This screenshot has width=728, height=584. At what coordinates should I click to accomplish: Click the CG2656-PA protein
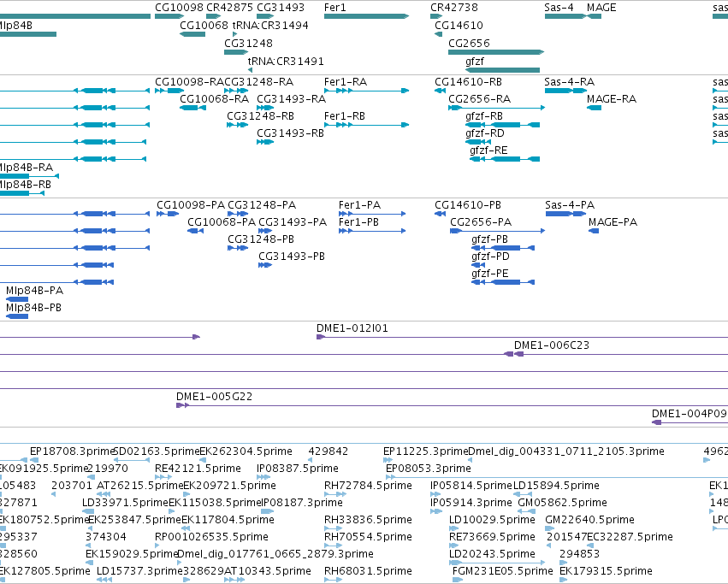tap(497, 231)
